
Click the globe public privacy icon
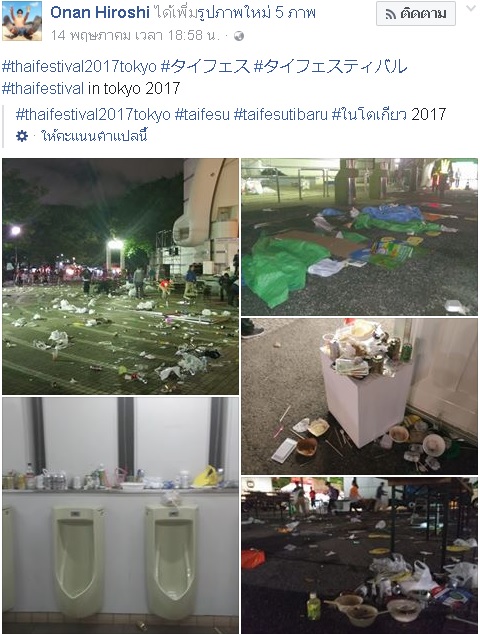[x=239, y=36]
